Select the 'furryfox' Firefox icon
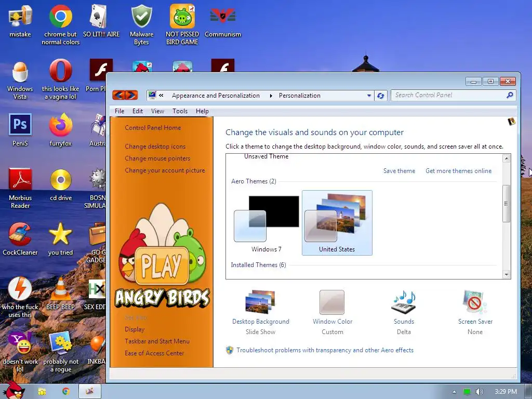The height and width of the screenshot is (399, 532). [60, 130]
